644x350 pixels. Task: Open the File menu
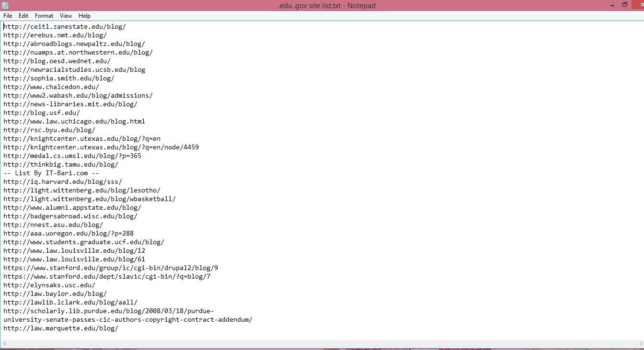(8, 16)
